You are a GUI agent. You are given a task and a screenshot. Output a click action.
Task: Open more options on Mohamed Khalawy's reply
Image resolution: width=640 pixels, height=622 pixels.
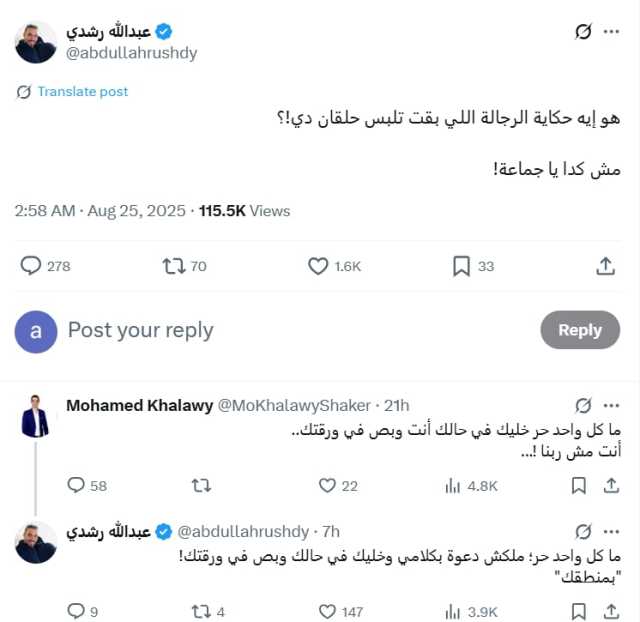[x=611, y=405]
